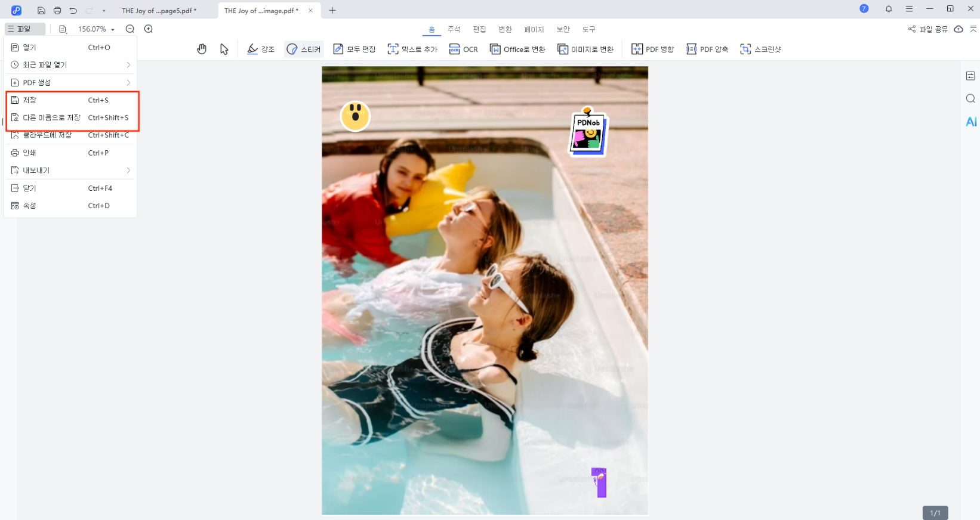The image size is (980, 520).
Task: Switch to the 홈 ribbon tab
Action: tap(432, 29)
